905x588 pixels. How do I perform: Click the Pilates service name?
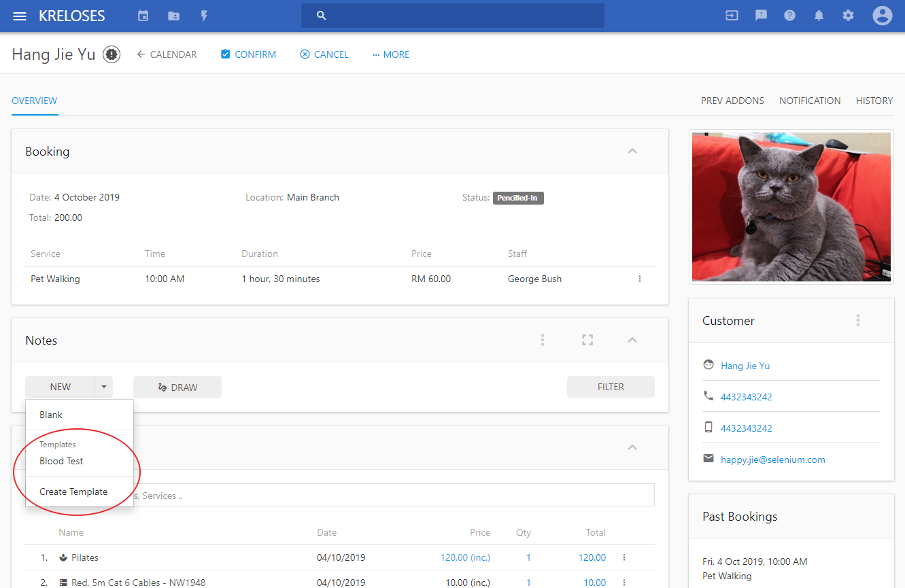coord(85,557)
